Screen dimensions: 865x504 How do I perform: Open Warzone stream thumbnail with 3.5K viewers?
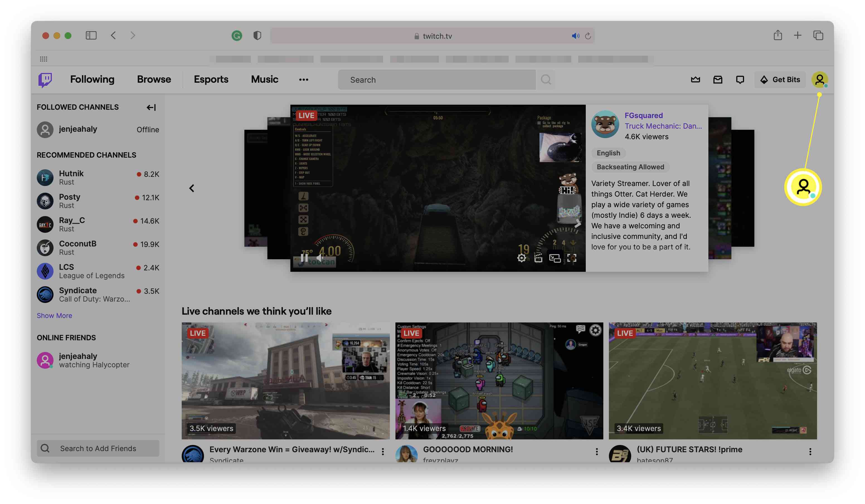click(x=285, y=380)
